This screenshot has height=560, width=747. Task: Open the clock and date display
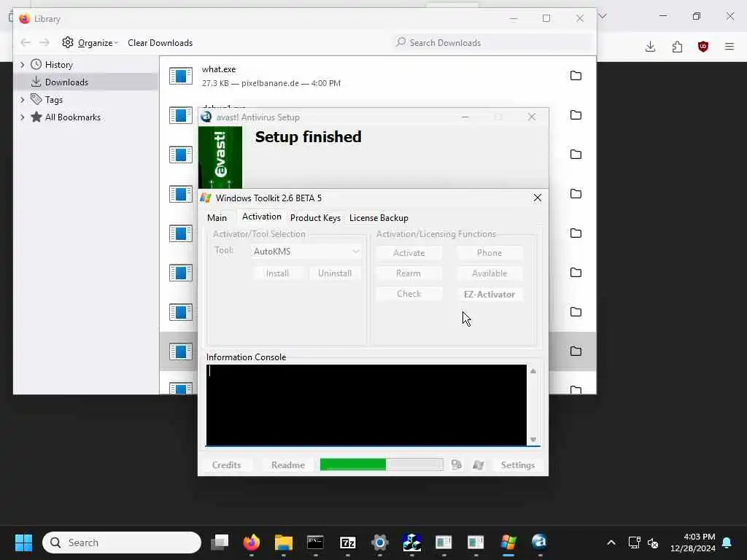tap(692, 542)
